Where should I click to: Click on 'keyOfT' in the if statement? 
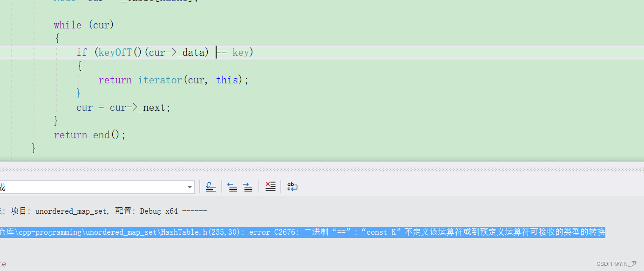(115, 52)
